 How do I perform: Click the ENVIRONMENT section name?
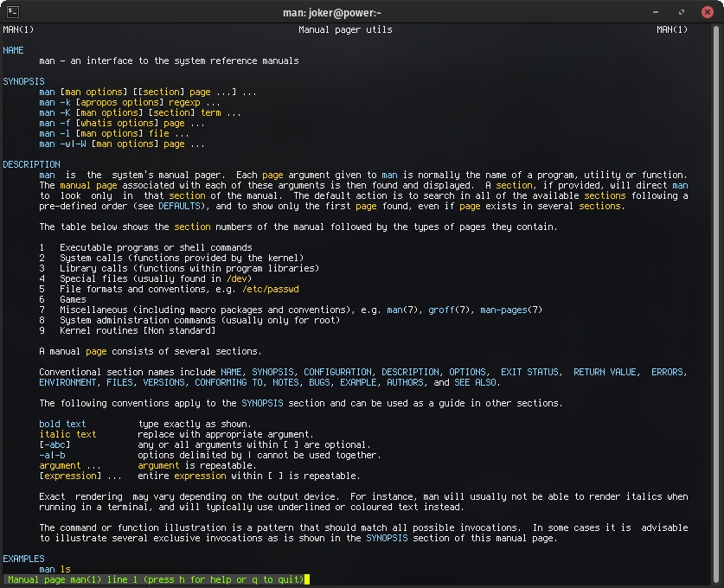pyautogui.click(x=67, y=382)
